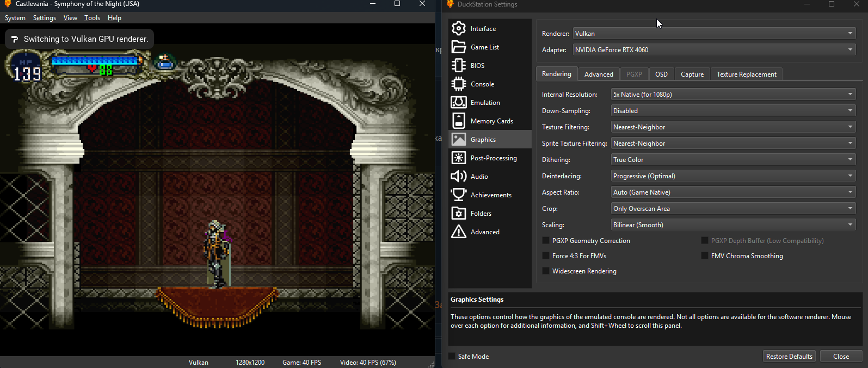Click the Game: 40 FPS status text

pos(302,362)
